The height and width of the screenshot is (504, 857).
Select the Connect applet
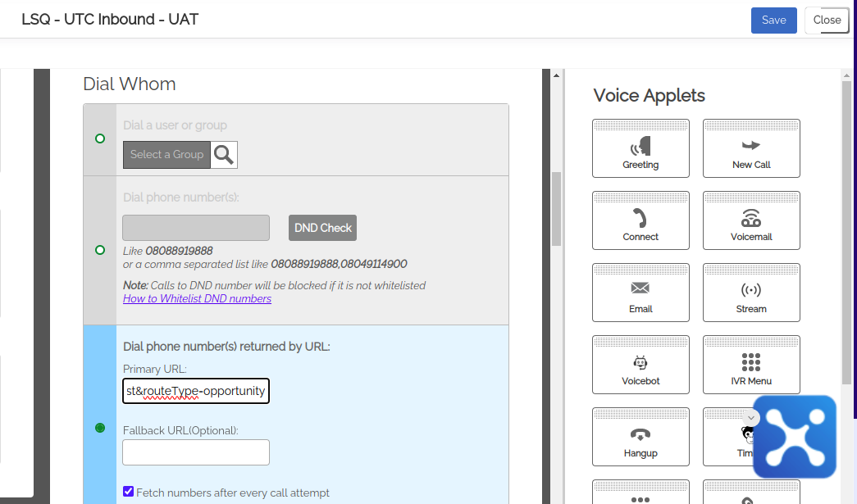pyautogui.click(x=640, y=220)
